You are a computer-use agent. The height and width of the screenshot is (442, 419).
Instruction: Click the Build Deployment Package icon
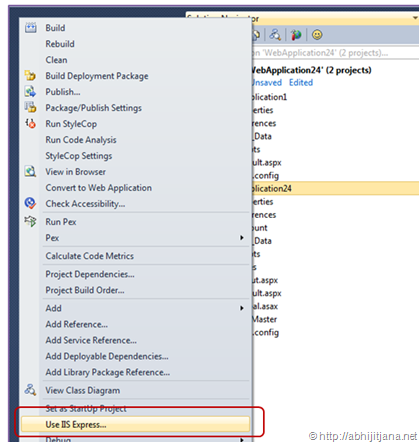[x=30, y=76]
